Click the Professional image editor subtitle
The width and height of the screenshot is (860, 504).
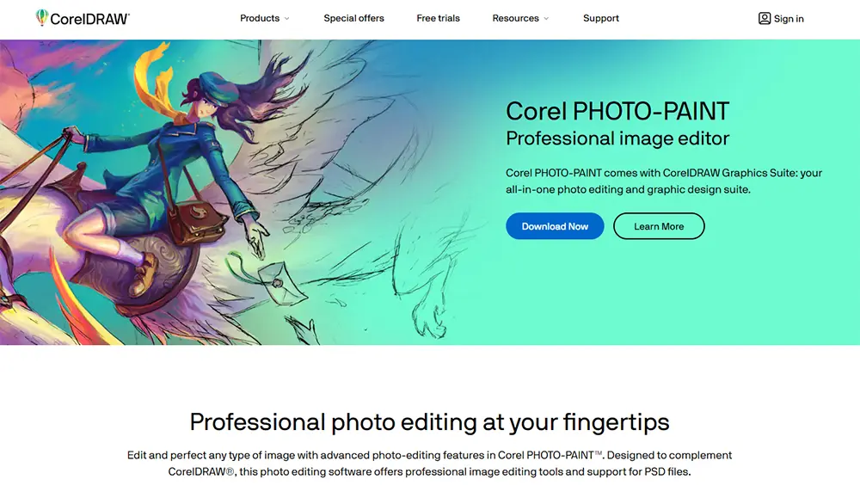coord(617,138)
